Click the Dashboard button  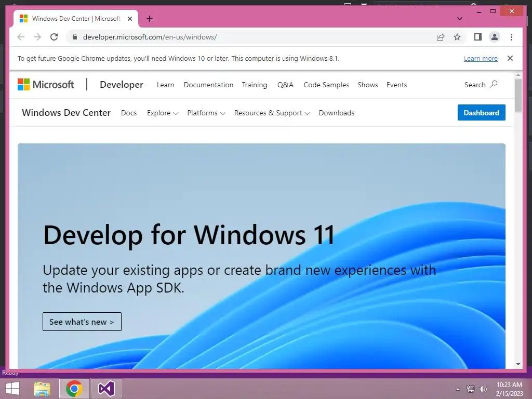coord(481,113)
